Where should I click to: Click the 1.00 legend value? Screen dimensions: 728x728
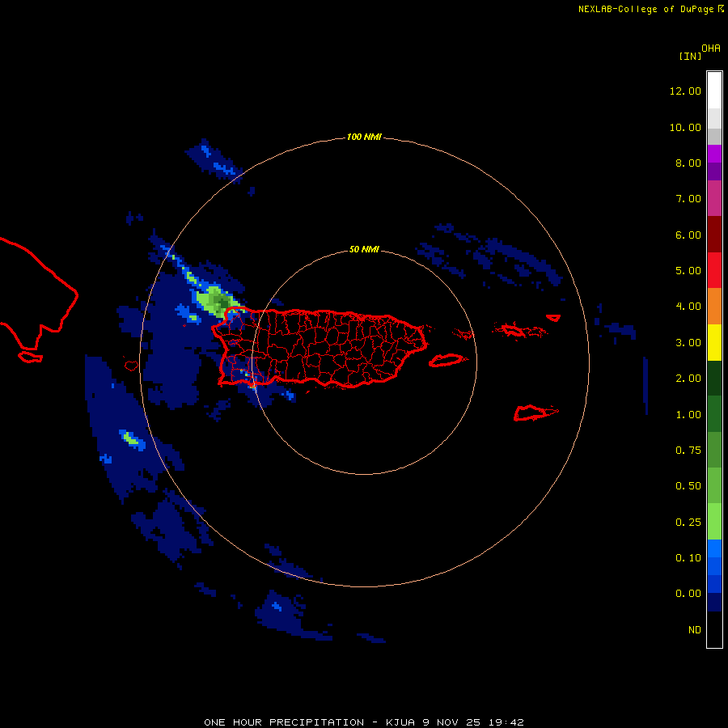tap(688, 415)
